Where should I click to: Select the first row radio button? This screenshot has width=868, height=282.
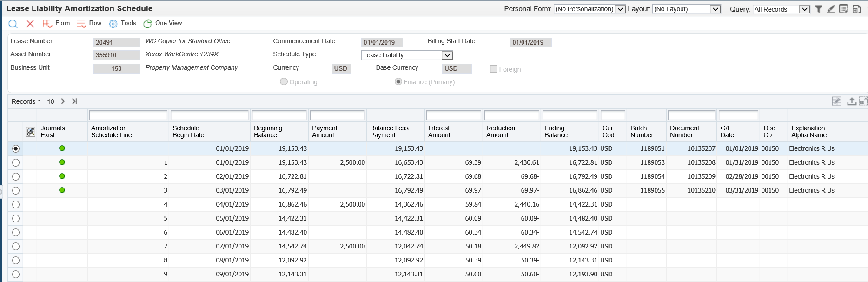point(16,148)
